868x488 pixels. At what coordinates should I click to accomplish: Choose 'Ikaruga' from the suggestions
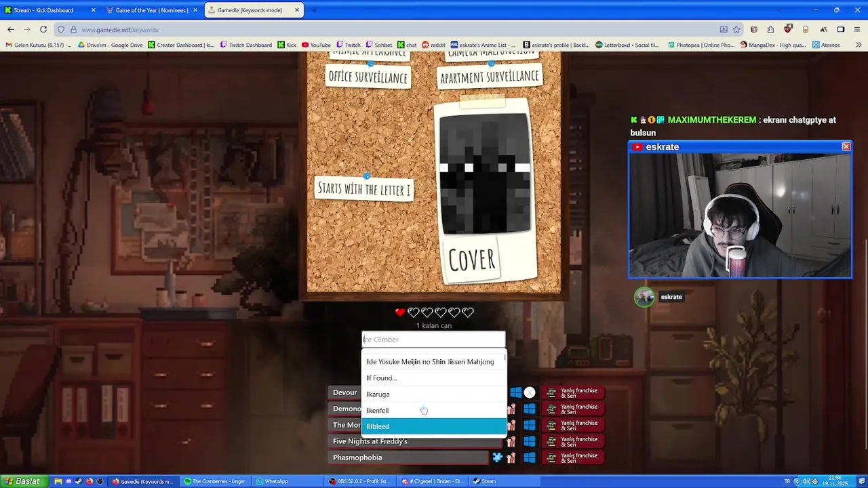click(433, 394)
